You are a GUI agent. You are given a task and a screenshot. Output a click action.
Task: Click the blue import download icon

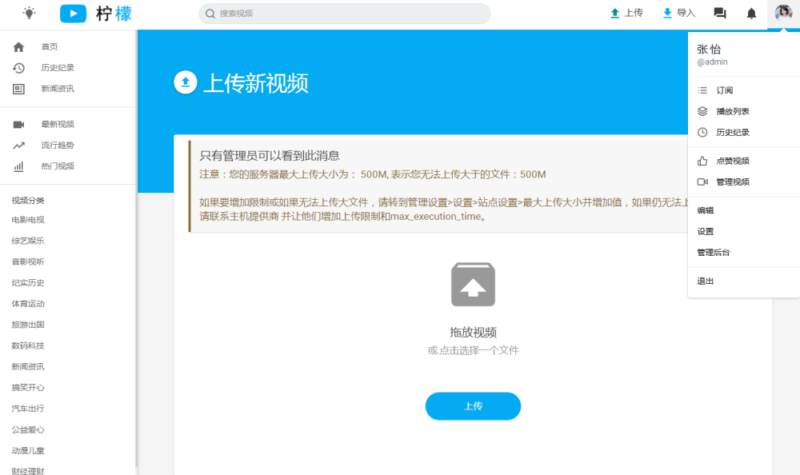667,13
